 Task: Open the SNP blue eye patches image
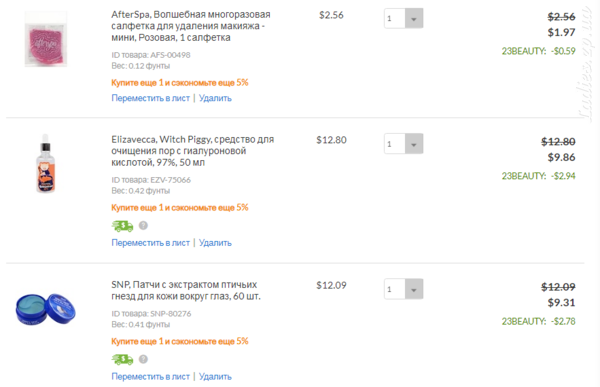[x=46, y=309]
